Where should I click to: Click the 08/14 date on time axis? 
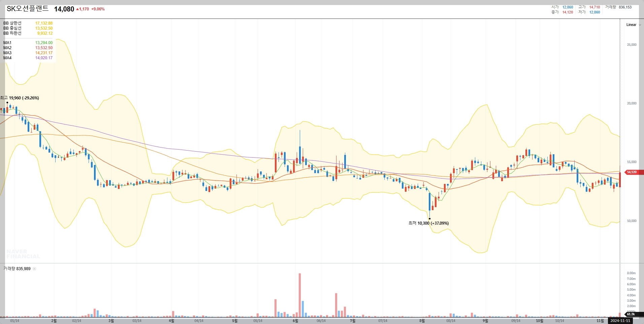(x=451, y=321)
